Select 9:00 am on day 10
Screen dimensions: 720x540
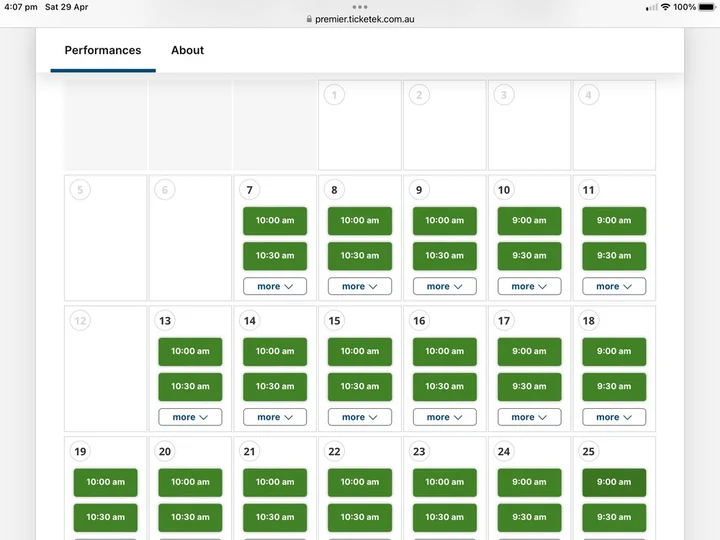point(529,220)
